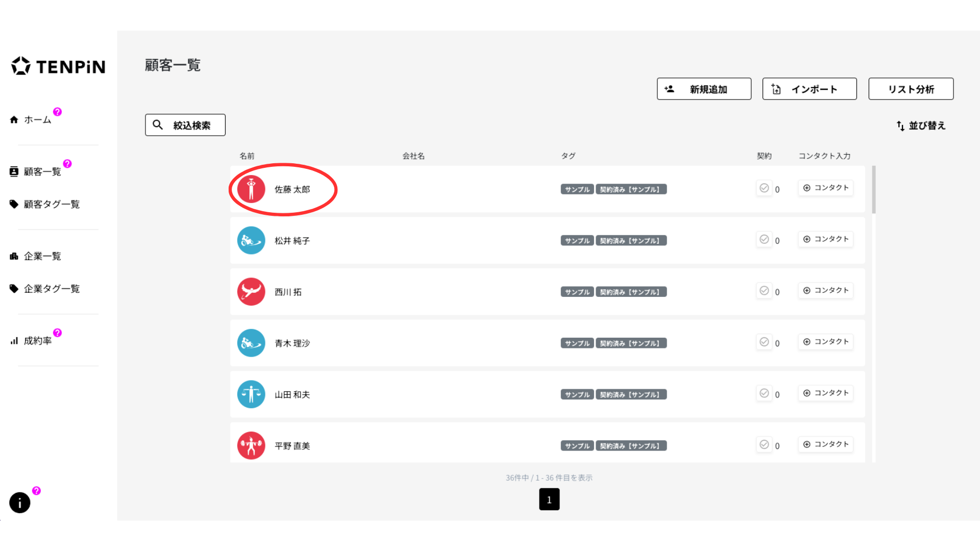Click the help question mark beside ホーム

pyautogui.click(x=58, y=112)
